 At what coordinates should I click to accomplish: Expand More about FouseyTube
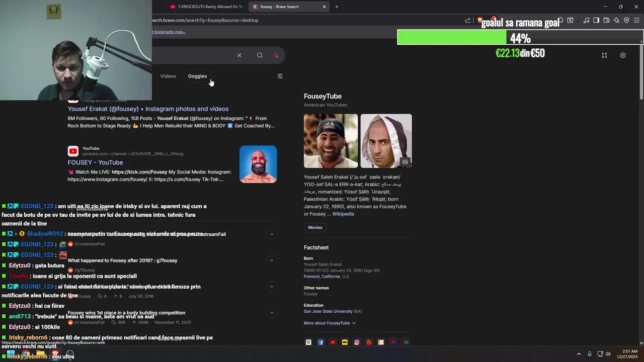click(330, 323)
